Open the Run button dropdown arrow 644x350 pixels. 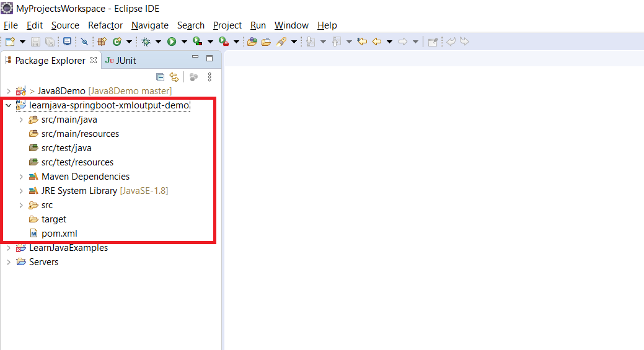click(184, 42)
